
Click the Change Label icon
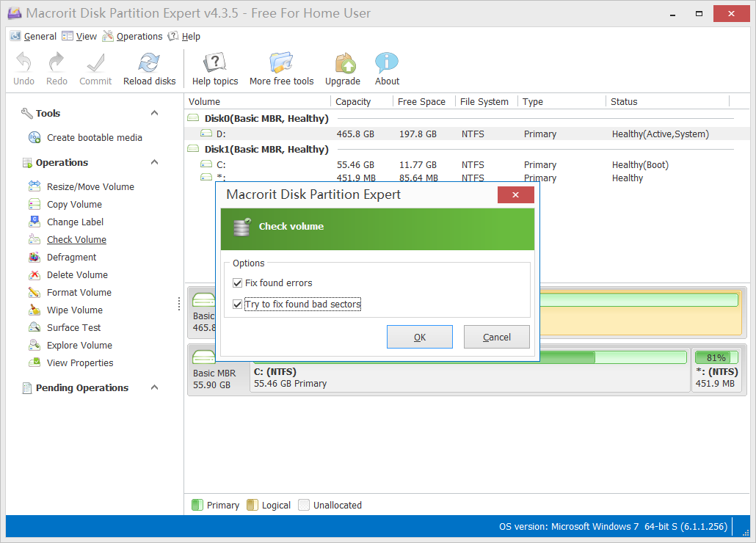34,222
